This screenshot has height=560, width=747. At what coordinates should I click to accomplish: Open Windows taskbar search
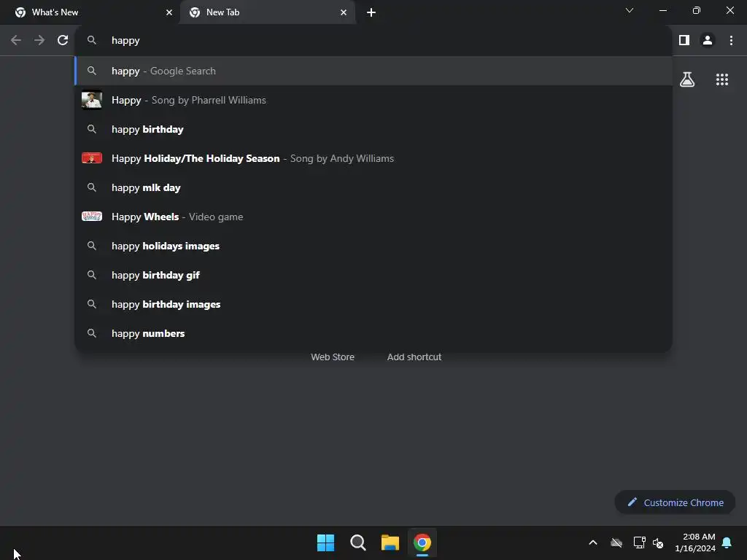[x=357, y=542]
